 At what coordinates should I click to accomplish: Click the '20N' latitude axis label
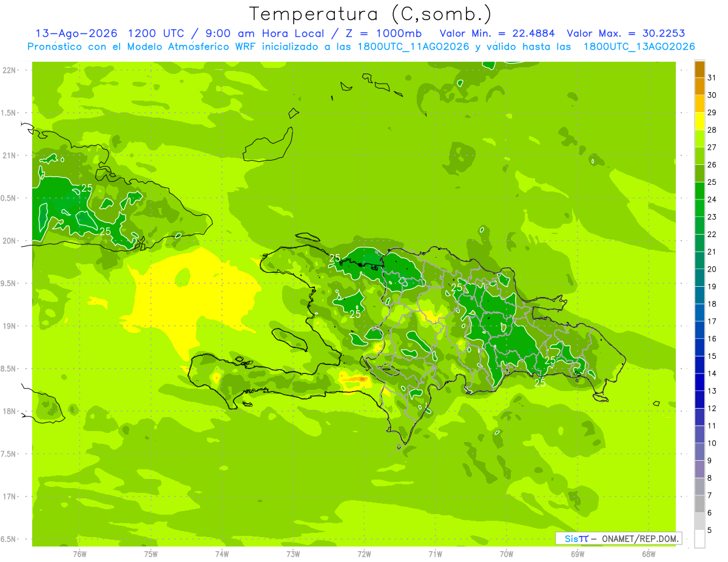click(x=10, y=241)
